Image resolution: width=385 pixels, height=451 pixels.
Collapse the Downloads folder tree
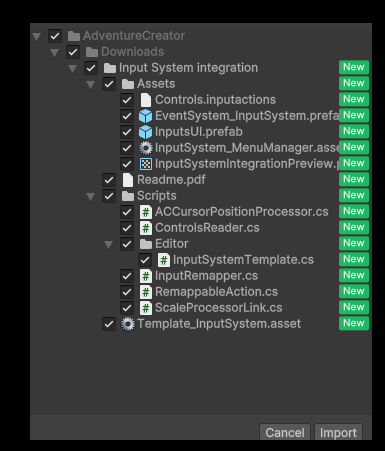(x=54, y=52)
